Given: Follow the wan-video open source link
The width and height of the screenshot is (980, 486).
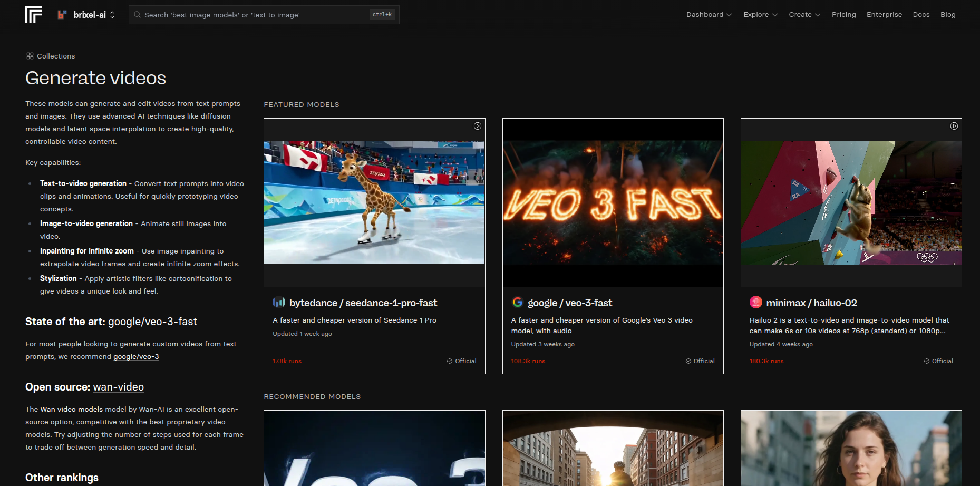Looking at the screenshot, I should pos(118,387).
